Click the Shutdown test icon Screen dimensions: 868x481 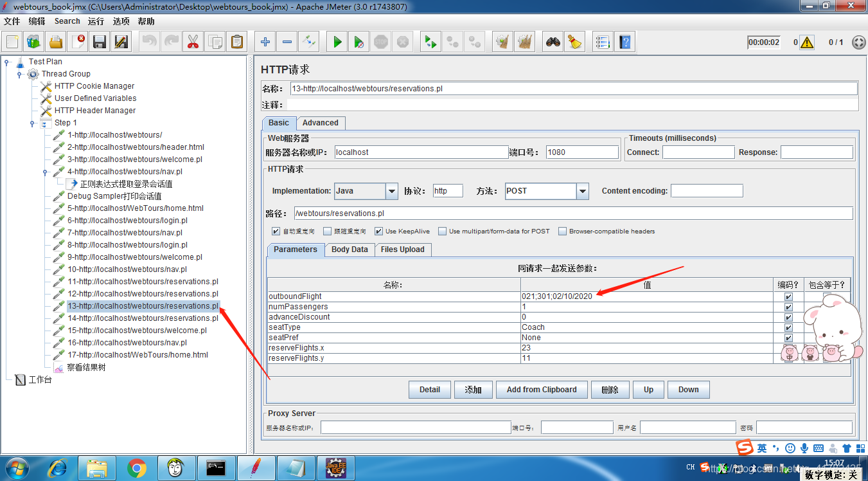tap(403, 42)
